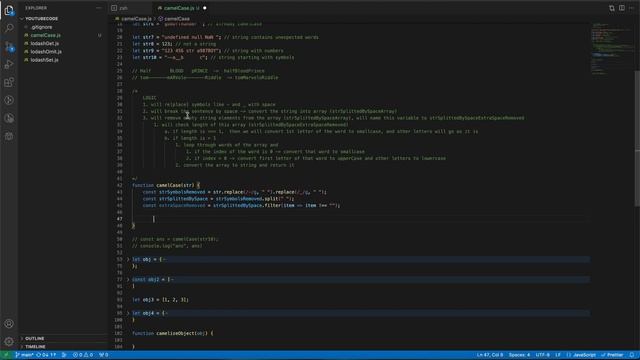Select JavaScript language mode
Viewport: 640px width, 360px height.
(x=581, y=355)
